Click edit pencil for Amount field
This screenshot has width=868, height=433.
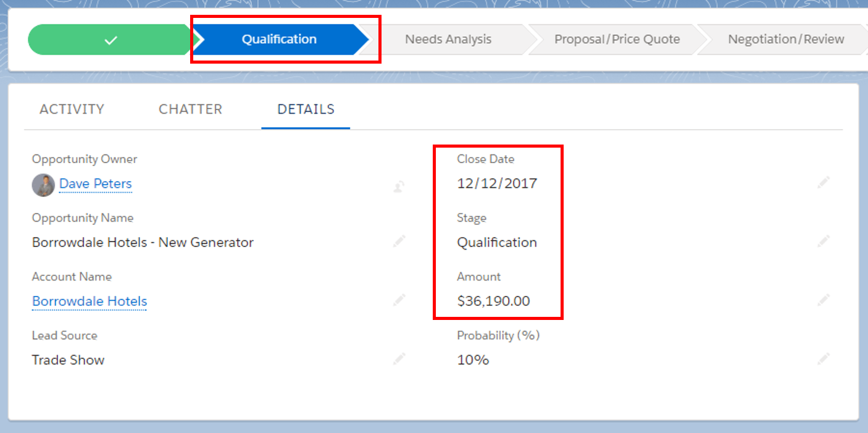tap(823, 300)
